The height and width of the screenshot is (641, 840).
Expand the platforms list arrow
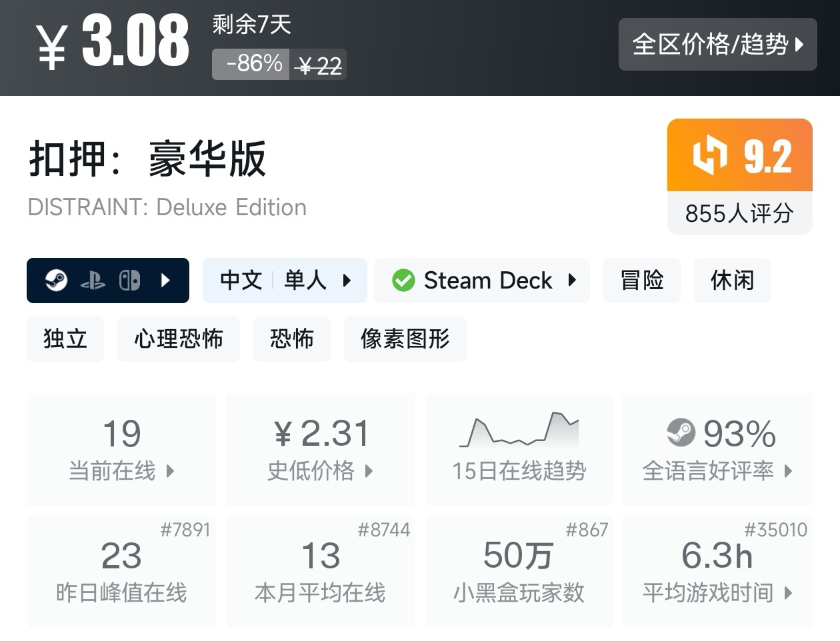point(166,281)
